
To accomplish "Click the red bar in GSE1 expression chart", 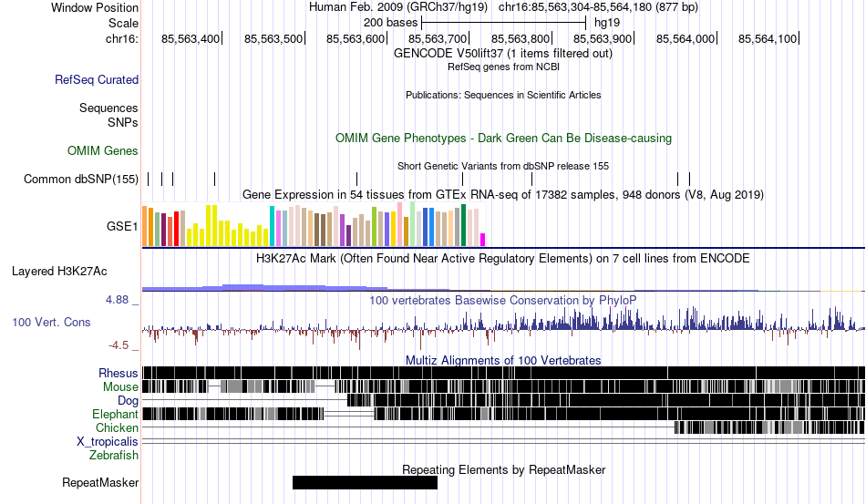I will pyautogui.click(x=177, y=229).
